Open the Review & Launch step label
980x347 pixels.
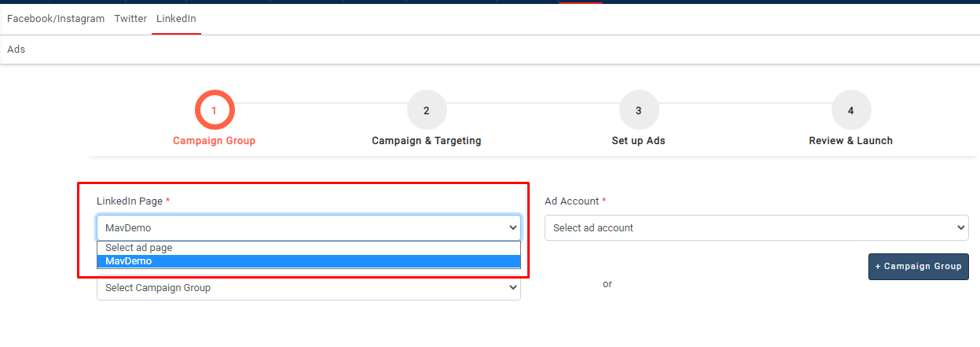coord(850,141)
